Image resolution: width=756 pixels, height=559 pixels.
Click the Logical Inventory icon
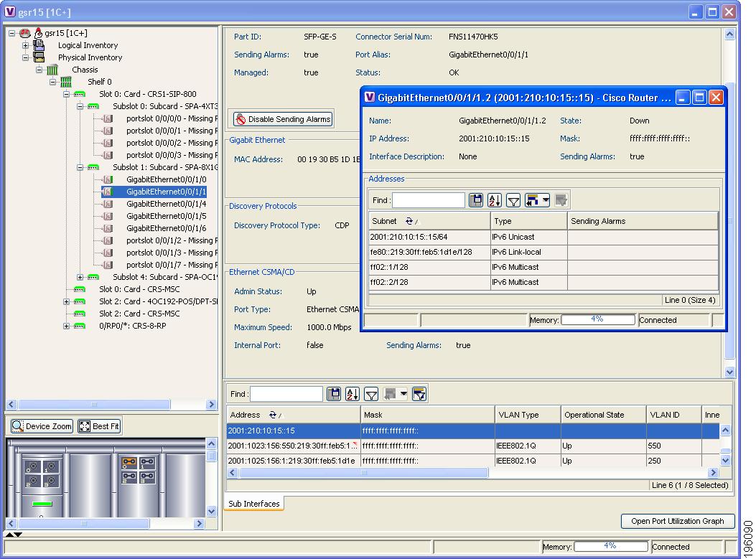(x=39, y=45)
